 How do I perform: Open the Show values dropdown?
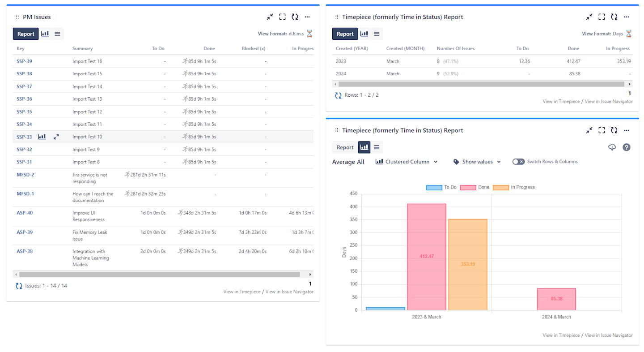pyautogui.click(x=476, y=162)
